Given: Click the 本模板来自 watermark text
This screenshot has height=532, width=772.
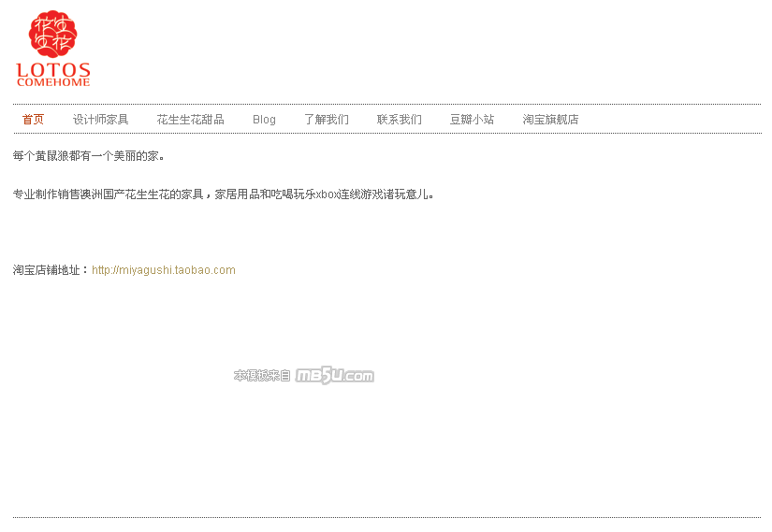Looking at the screenshot, I should [262, 376].
